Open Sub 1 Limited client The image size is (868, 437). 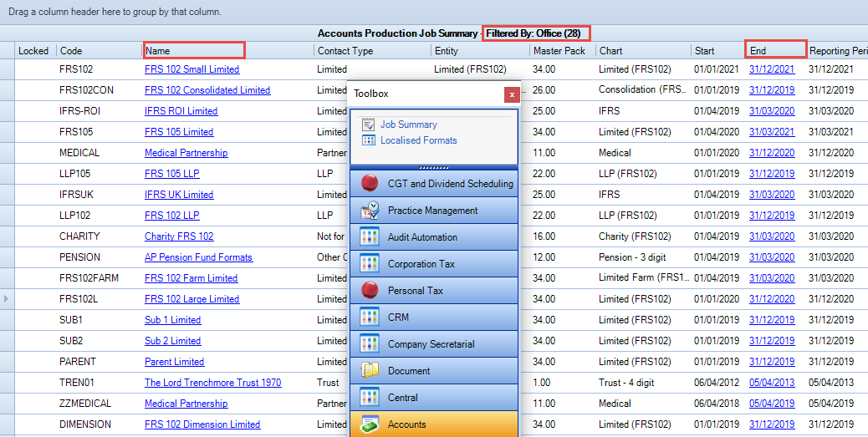pos(173,320)
